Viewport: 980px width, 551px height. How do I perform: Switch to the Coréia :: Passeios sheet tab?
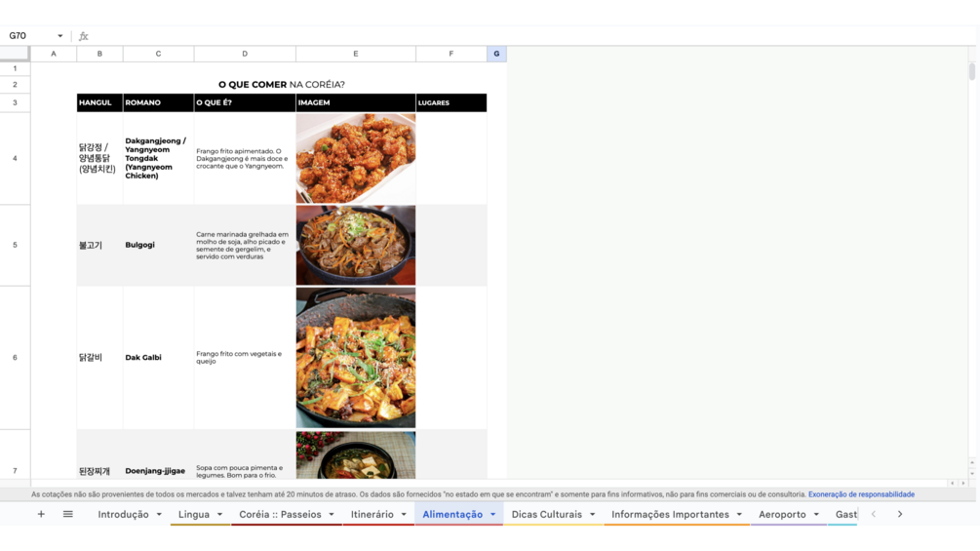coord(280,515)
